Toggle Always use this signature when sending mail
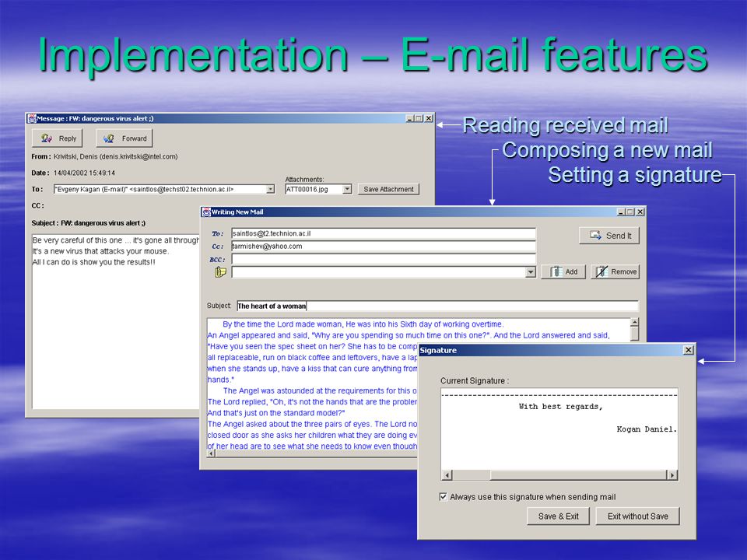 coord(443,497)
